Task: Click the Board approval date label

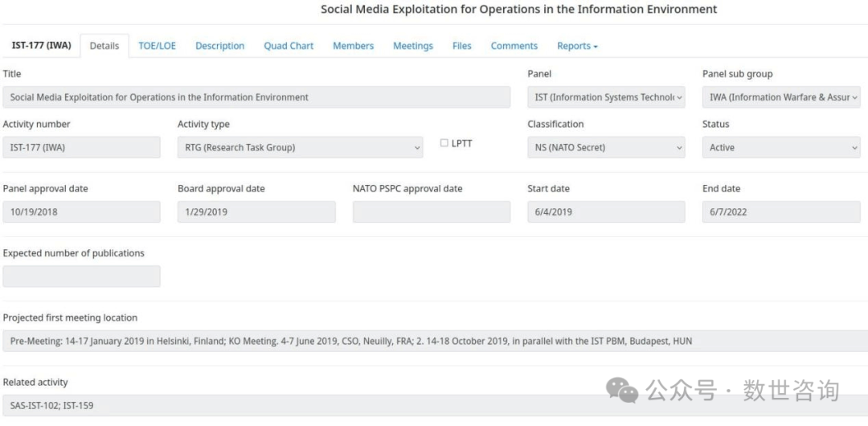Action: click(x=221, y=188)
